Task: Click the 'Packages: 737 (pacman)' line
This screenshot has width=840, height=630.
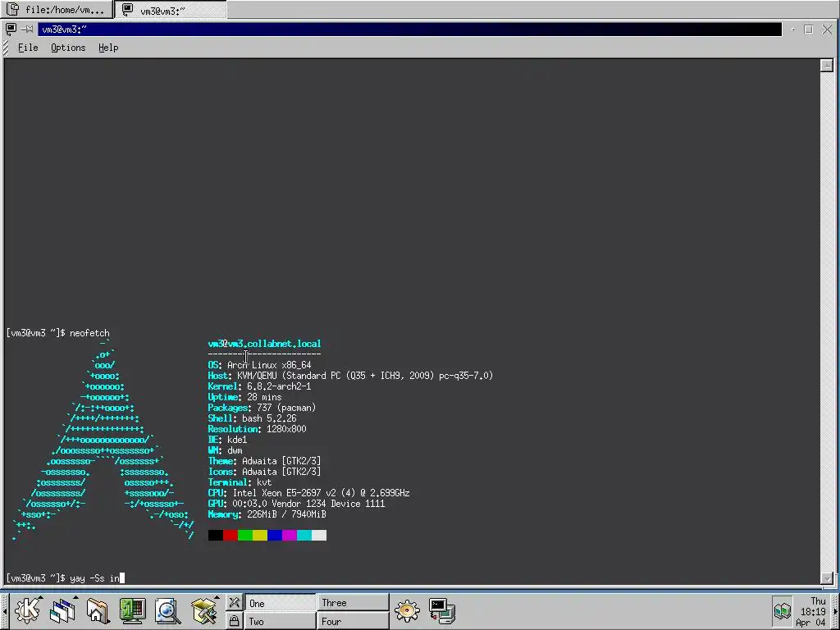Action: click(262, 409)
